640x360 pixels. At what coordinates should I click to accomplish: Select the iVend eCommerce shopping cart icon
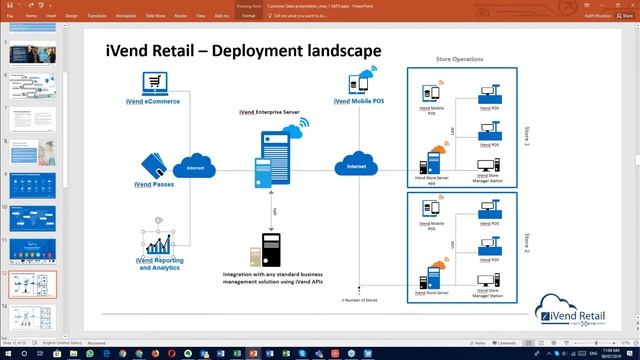[155, 83]
